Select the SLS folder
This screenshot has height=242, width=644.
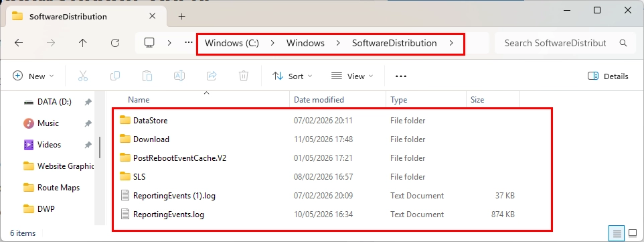tap(139, 176)
